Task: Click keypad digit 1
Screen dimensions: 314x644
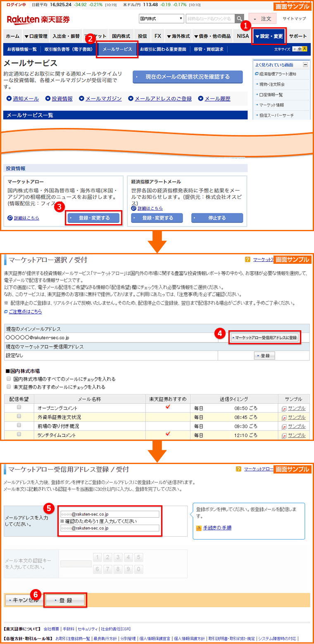Action: pyautogui.click(x=98, y=557)
